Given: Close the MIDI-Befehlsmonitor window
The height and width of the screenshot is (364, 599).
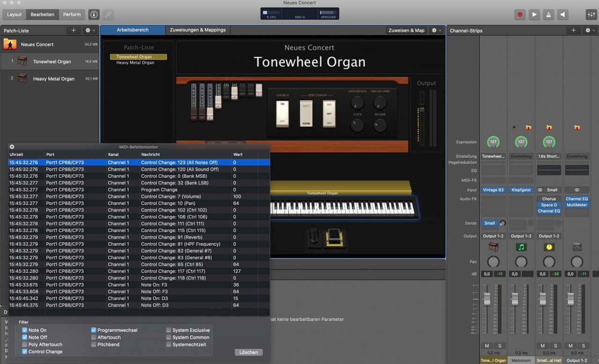Looking at the screenshot, I should pyautogui.click(x=12, y=147).
